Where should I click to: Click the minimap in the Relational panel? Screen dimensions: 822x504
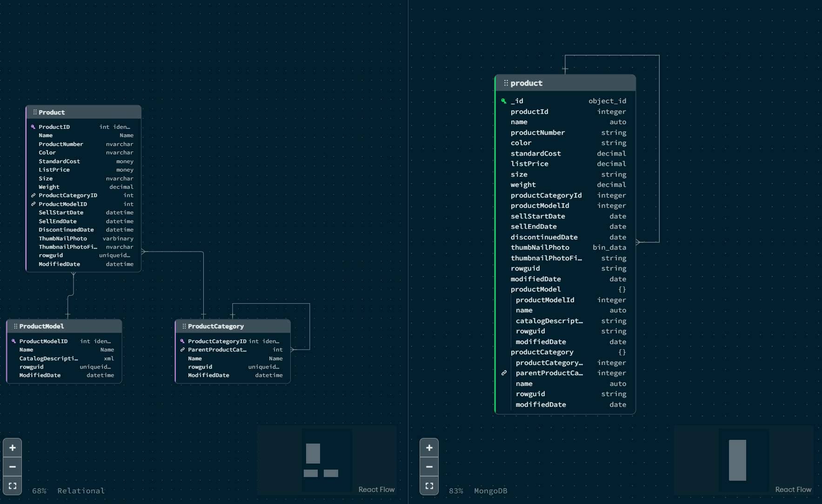(327, 460)
